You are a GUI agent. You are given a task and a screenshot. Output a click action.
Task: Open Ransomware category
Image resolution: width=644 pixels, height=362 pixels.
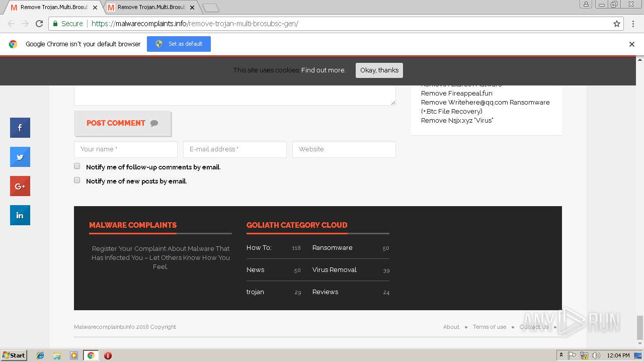click(x=332, y=248)
